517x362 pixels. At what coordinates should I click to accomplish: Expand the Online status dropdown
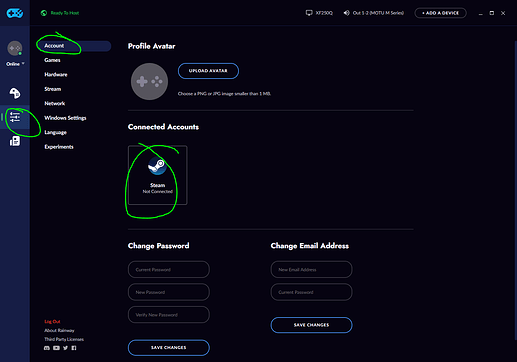[x=15, y=64]
